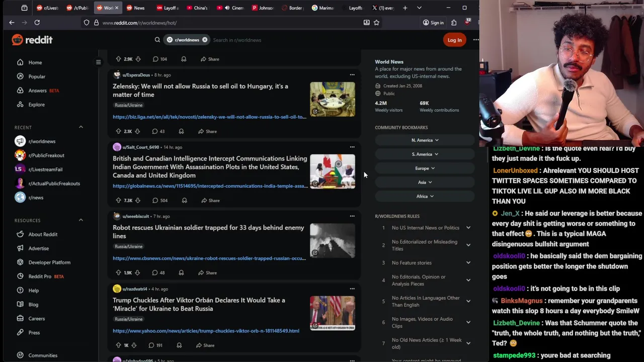Screen dimensions: 644x362
Task: Open options menu on intelligence intercept post
Action: [x=352, y=147]
